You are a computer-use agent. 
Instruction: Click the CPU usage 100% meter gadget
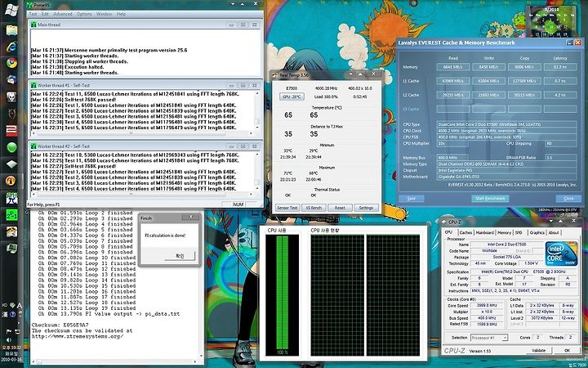282,295
